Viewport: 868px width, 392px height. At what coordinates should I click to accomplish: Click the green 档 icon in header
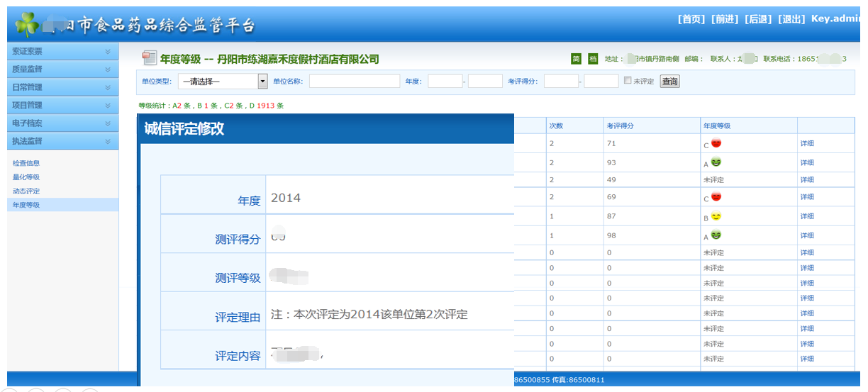[593, 59]
